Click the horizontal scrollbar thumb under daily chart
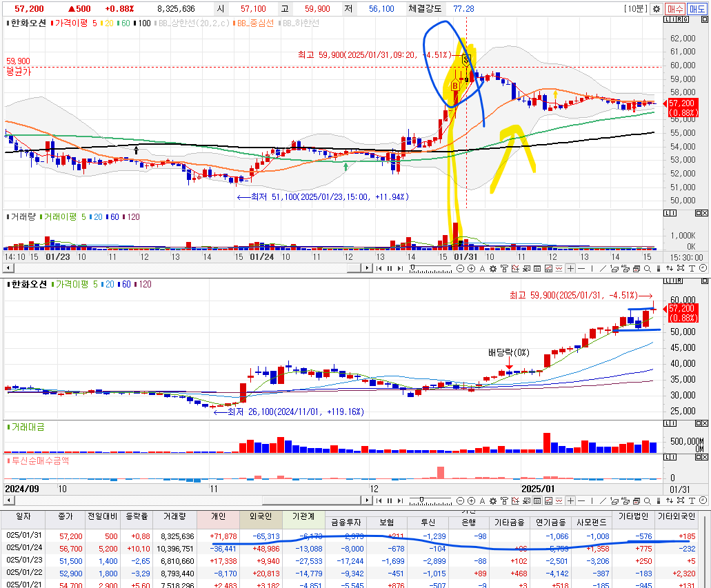The height and width of the screenshot is (588, 711). click(x=312, y=500)
